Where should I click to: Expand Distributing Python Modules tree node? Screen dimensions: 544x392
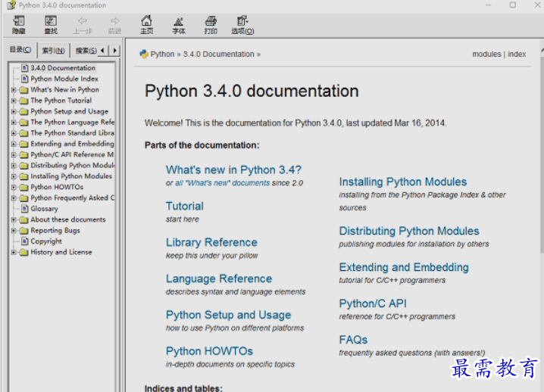14,166
